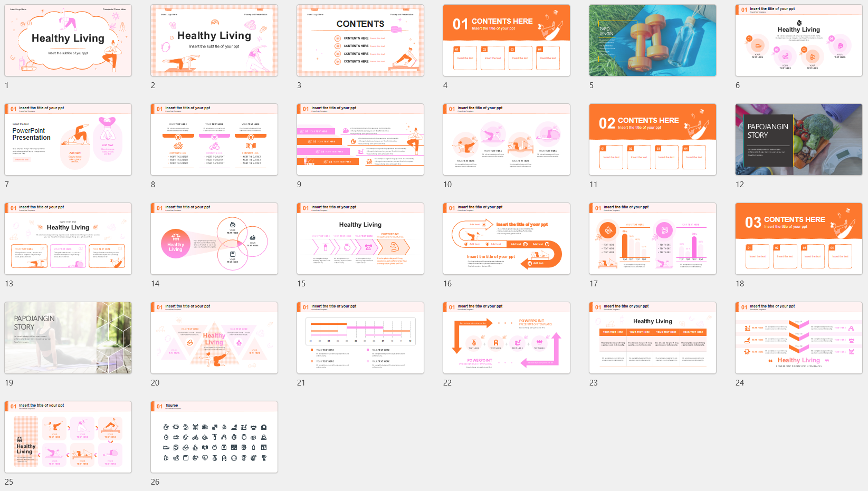The image size is (868, 491).
Task: Pick slide 14 Venn diagram thumbnail
Action: click(214, 239)
